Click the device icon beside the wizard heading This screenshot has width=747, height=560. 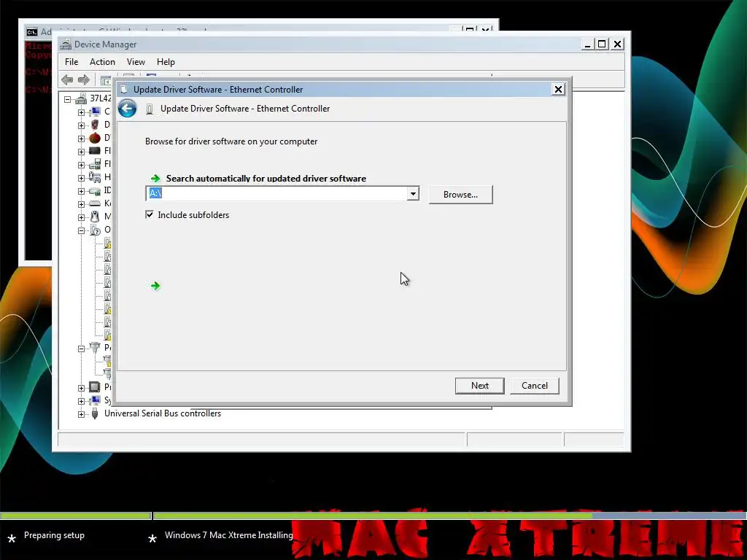pos(149,109)
